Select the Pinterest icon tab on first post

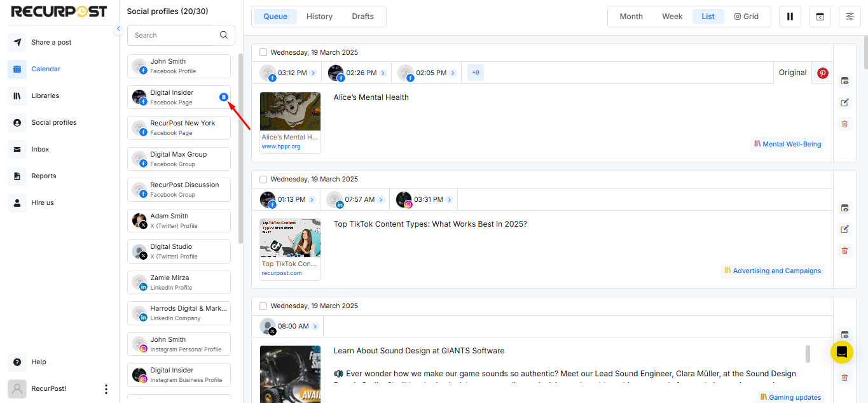tap(822, 73)
